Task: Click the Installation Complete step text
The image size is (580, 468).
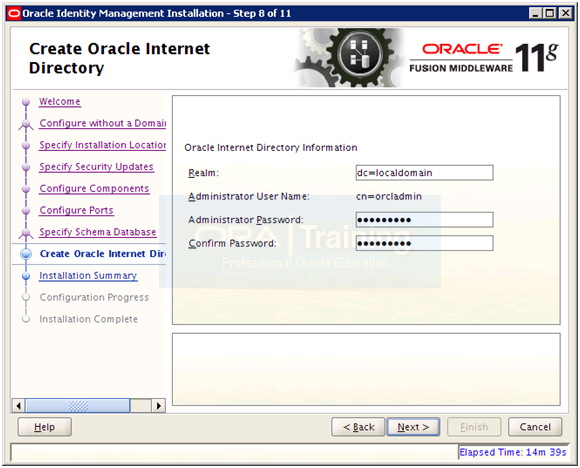Action: pyautogui.click(x=88, y=319)
